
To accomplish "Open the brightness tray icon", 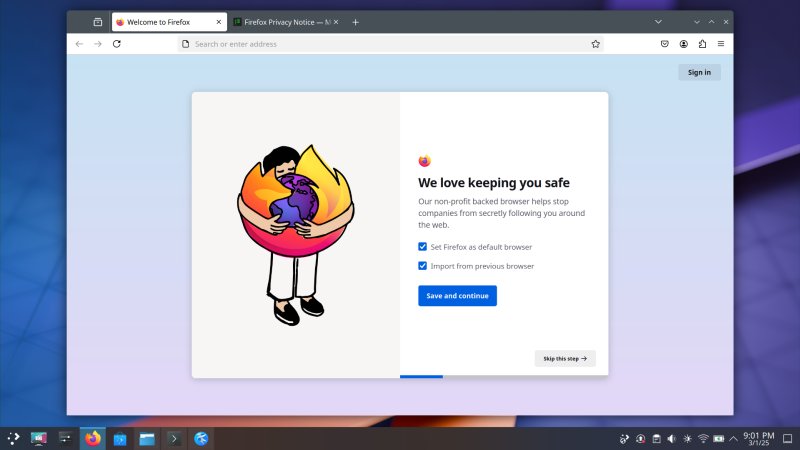I will (x=687, y=439).
